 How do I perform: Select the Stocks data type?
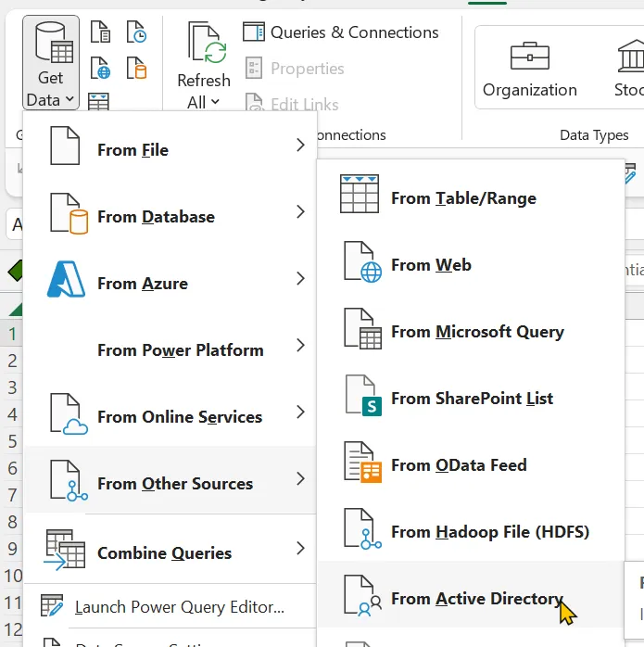(x=629, y=69)
